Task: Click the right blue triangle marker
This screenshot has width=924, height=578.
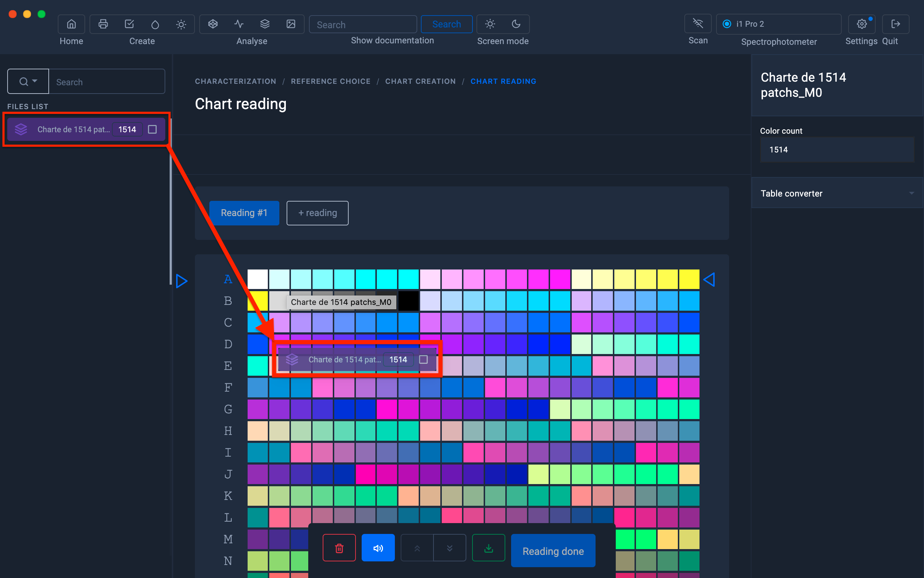Action: pos(709,280)
